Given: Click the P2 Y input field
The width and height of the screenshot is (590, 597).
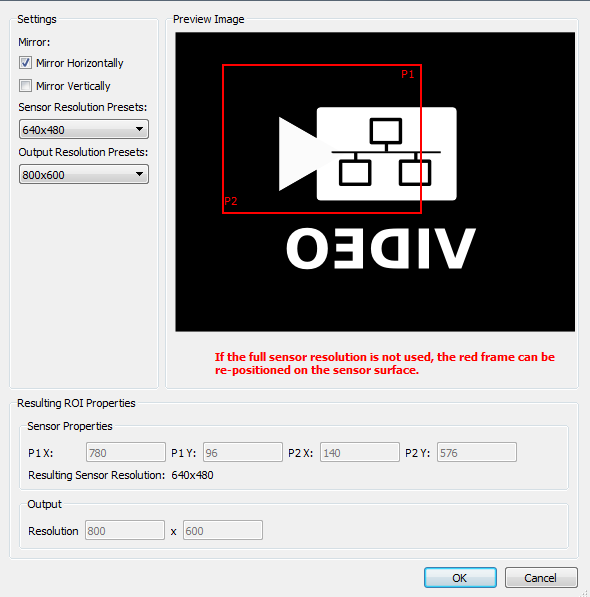Looking at the screenshot, I should pos(477,452).
